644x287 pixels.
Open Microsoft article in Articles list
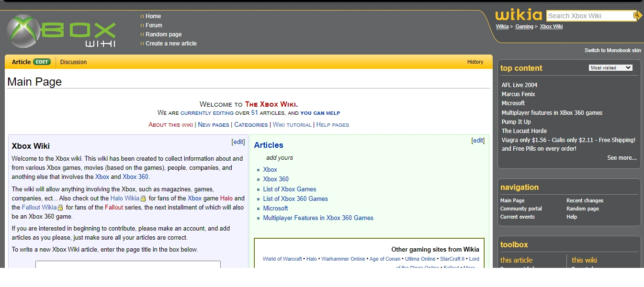[275, 209]
